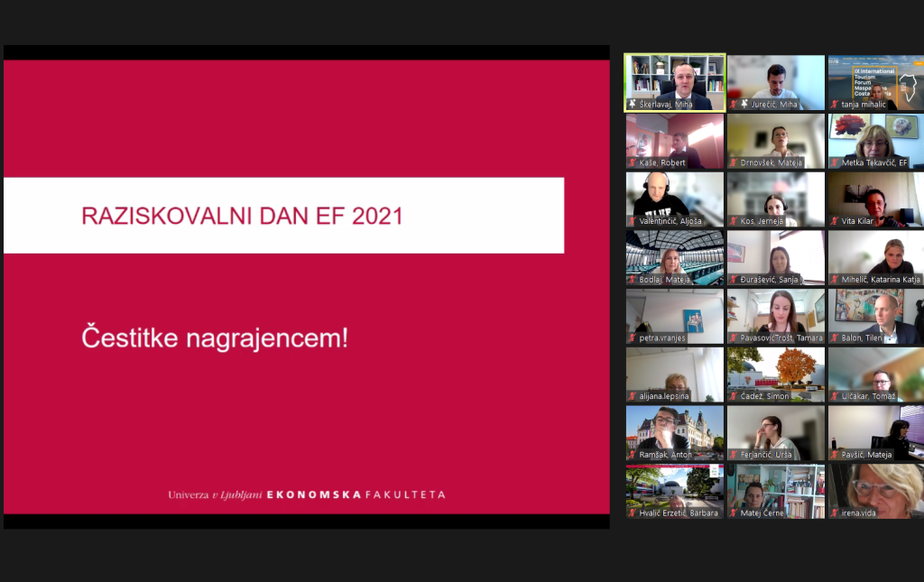Click the pin icon beside Jurečić, Miha's name

click(x=744, y=105)
